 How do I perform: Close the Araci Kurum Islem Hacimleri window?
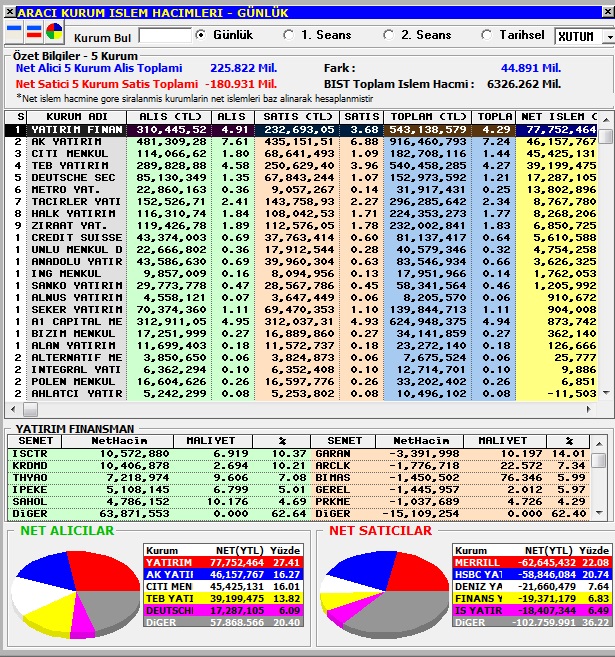[x=608, y=12]
